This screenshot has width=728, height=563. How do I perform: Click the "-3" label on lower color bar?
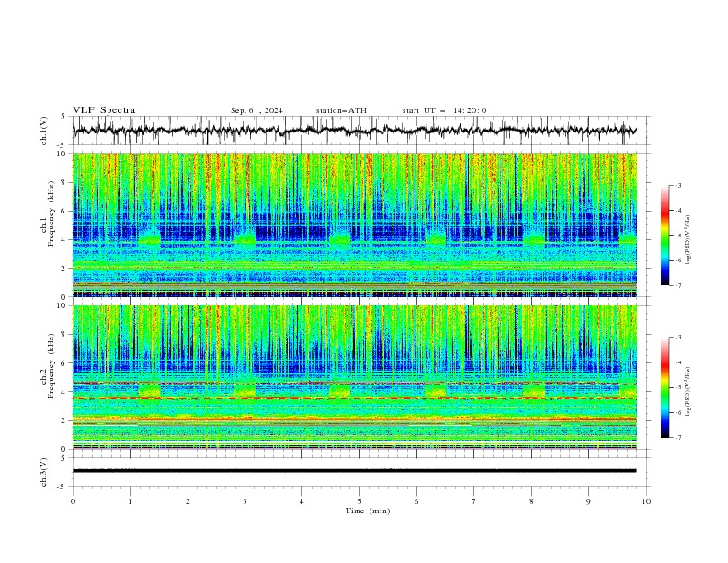(677, 338)
